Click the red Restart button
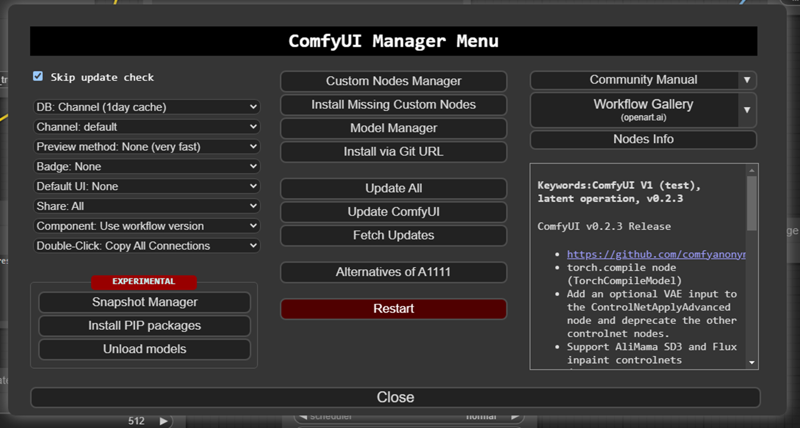This screenshot has width=800, height=428. (x=393, y=309)
